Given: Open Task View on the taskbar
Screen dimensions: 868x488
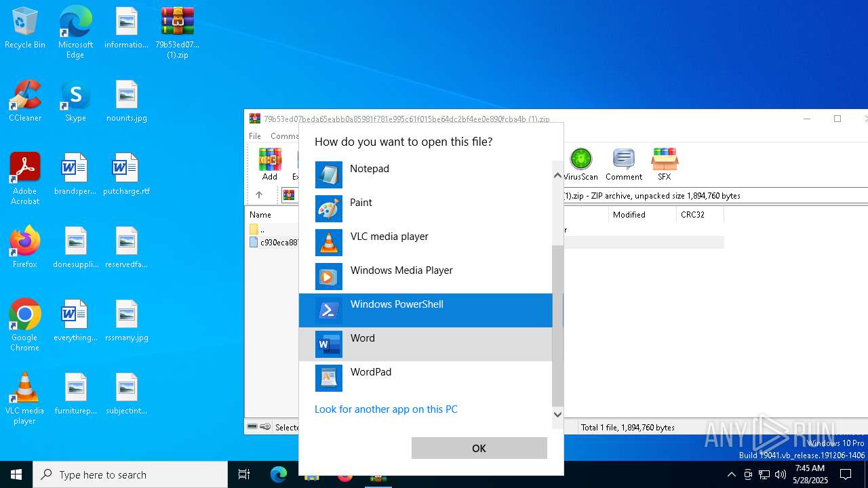Looking at the screenshot, I should pos(244,474).
